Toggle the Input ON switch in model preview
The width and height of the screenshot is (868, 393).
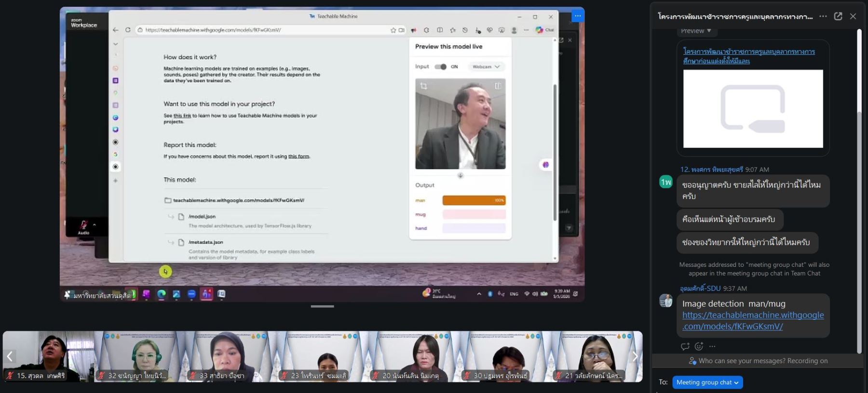point(440,67)
